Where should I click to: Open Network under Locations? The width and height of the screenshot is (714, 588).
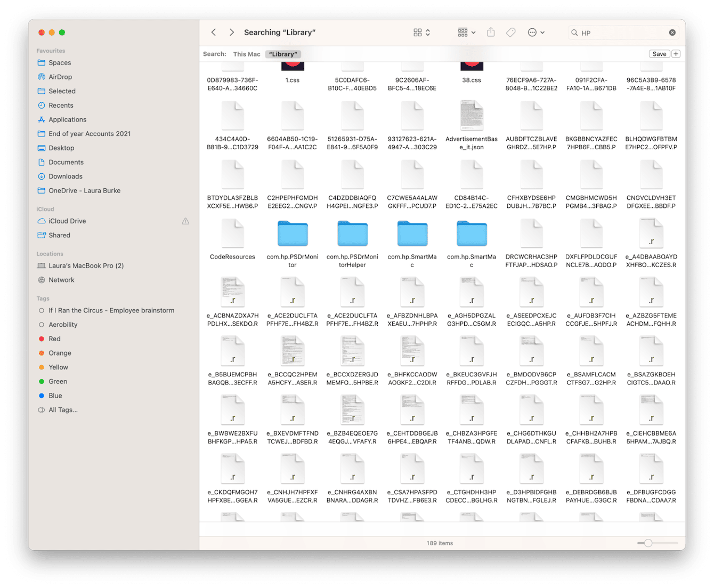pos(62,279)
